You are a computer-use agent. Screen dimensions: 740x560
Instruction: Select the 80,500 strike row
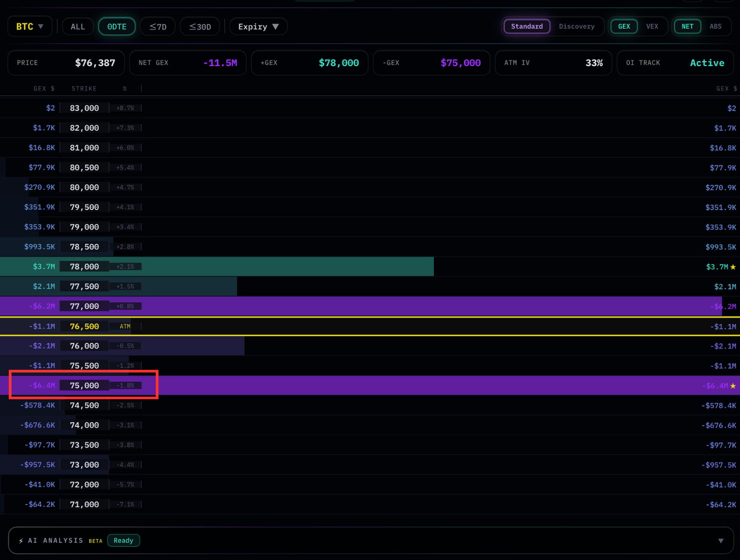(x=370, y=167)
